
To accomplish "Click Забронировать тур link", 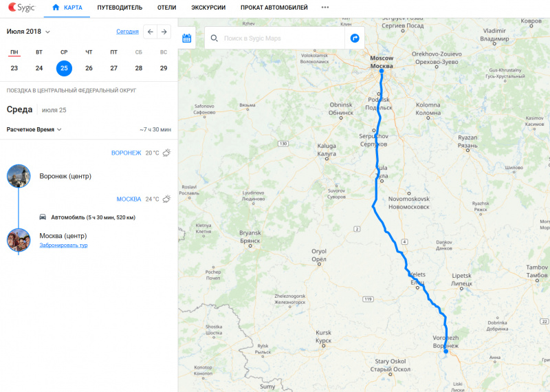I will point(63,245).
